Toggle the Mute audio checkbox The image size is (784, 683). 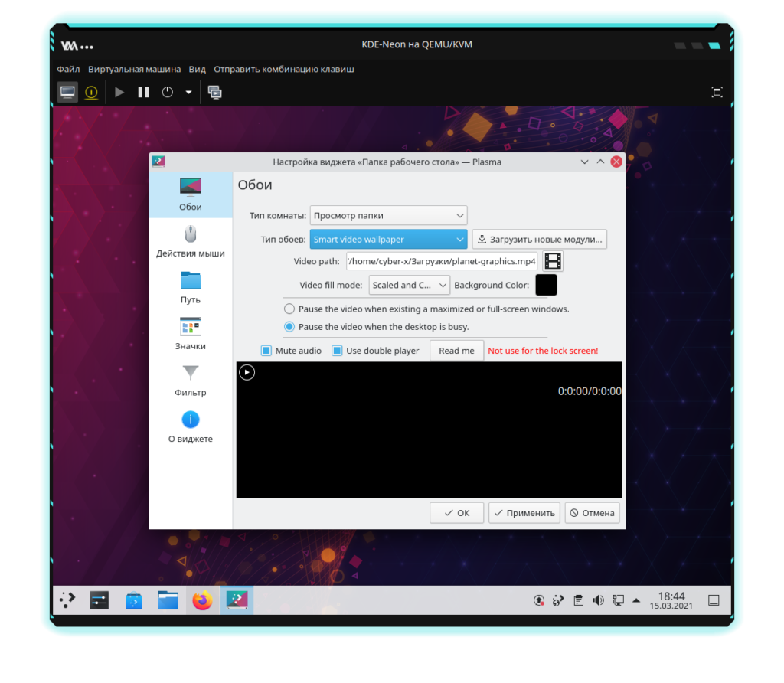[x=266, y=351]
